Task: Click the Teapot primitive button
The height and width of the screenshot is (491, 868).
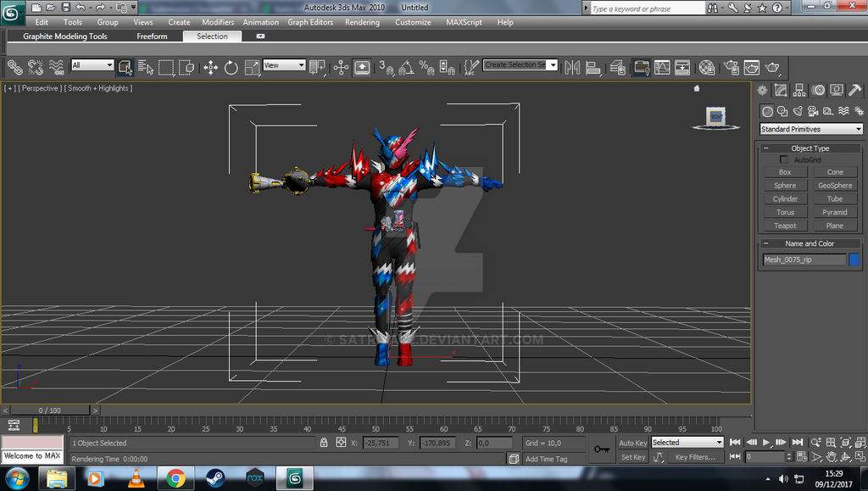Action: 785,226
